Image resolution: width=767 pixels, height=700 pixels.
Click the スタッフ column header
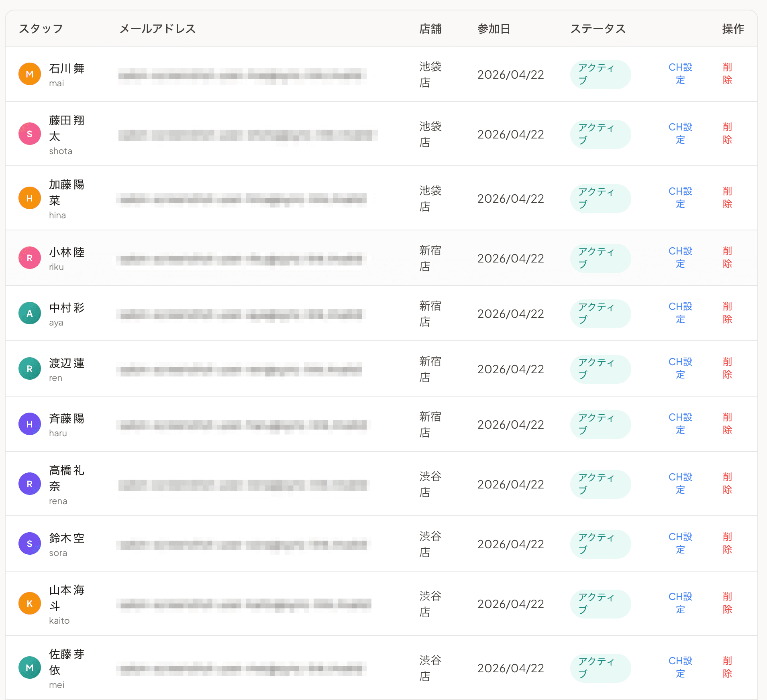(x=41, y=29)
